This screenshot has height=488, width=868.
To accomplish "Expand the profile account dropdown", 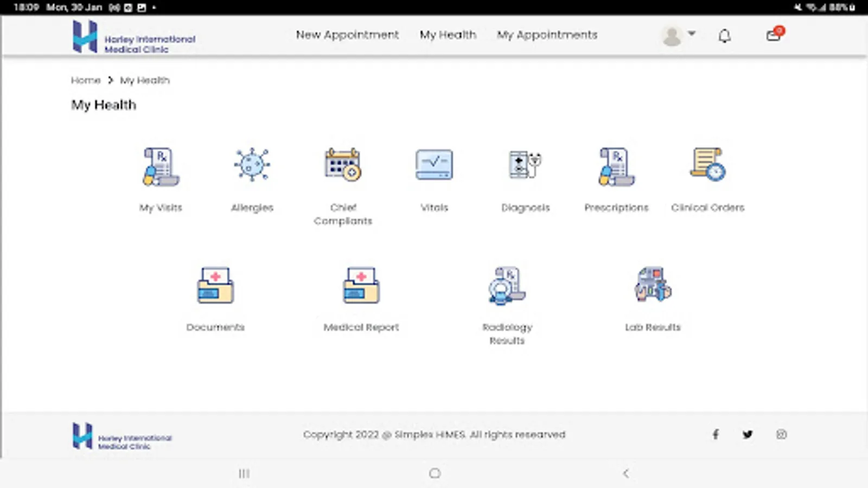I will [x=677, y=35].
